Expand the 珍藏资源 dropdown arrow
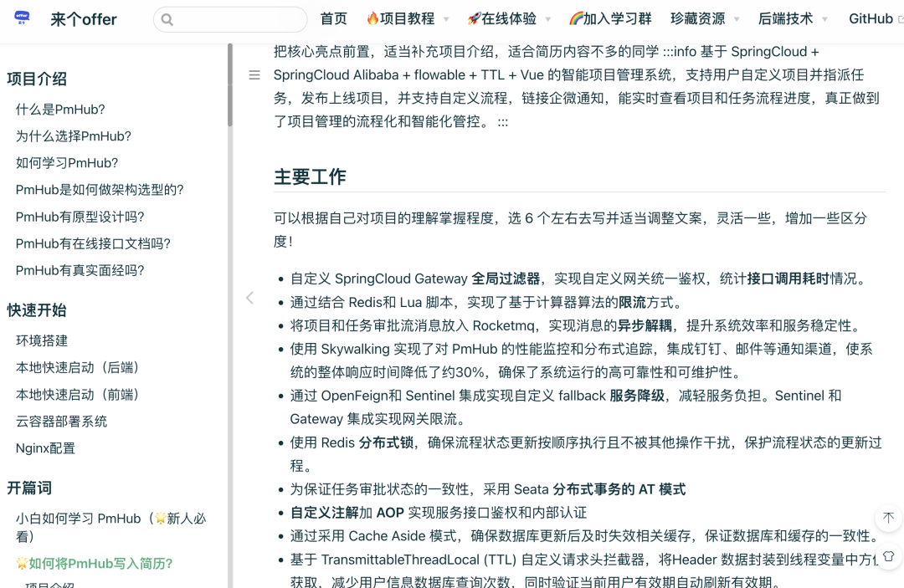The width and height of the screenshot is (904, 588). click(x=737, y=19)
